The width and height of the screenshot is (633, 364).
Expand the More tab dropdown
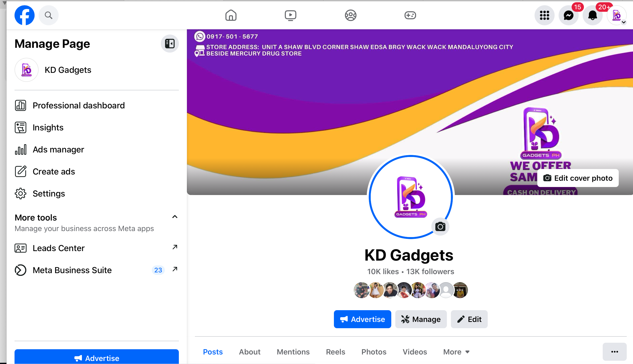pyautogui.click(x=456, y=352)
